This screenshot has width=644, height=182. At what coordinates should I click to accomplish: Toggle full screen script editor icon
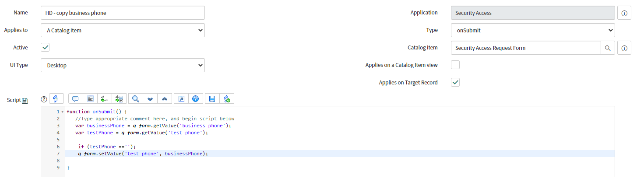tap(181, 99)
